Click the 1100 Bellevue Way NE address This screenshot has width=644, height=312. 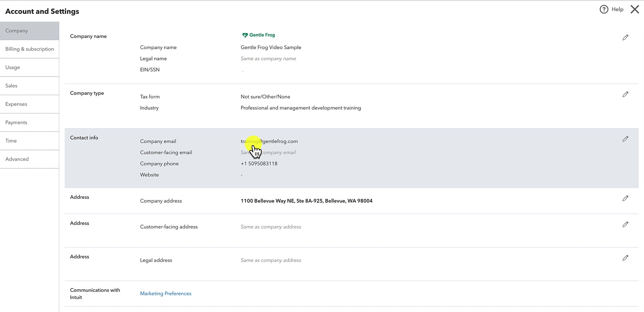[306, 201]
